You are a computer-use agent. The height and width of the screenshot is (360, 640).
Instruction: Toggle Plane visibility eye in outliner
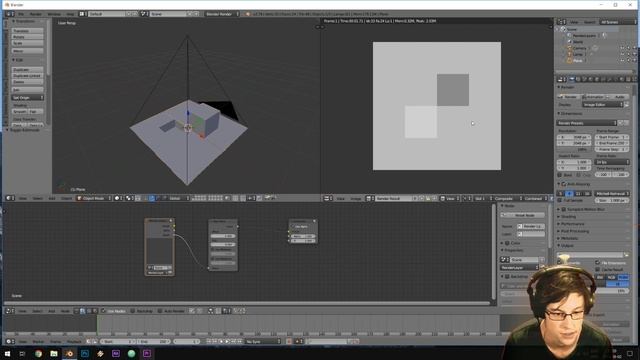point(622,61)
